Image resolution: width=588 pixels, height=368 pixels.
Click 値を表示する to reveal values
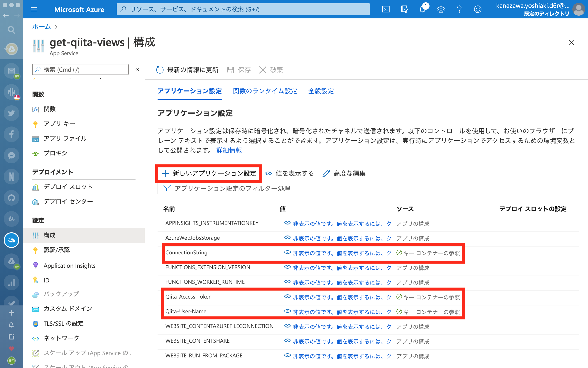click(289, 173)
